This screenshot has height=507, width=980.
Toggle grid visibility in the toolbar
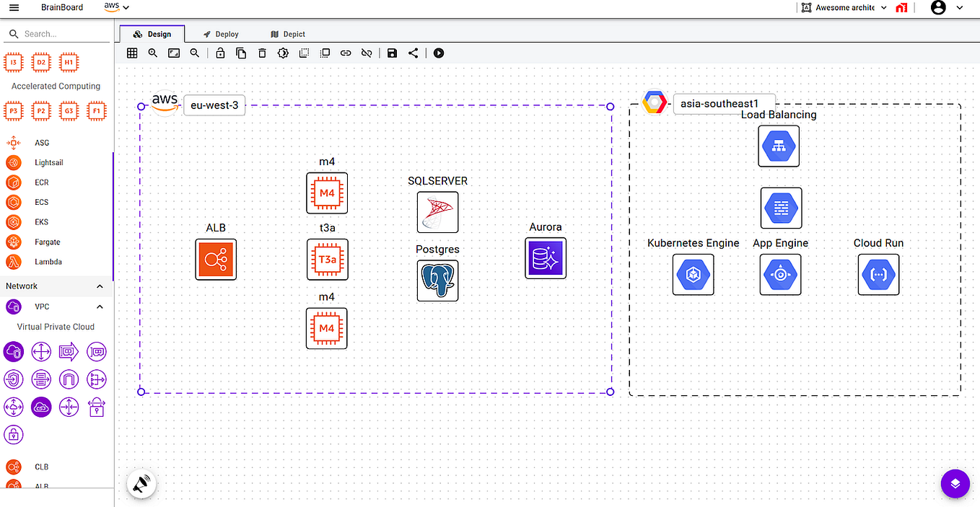pyautogui.click(x=131, y=53)
